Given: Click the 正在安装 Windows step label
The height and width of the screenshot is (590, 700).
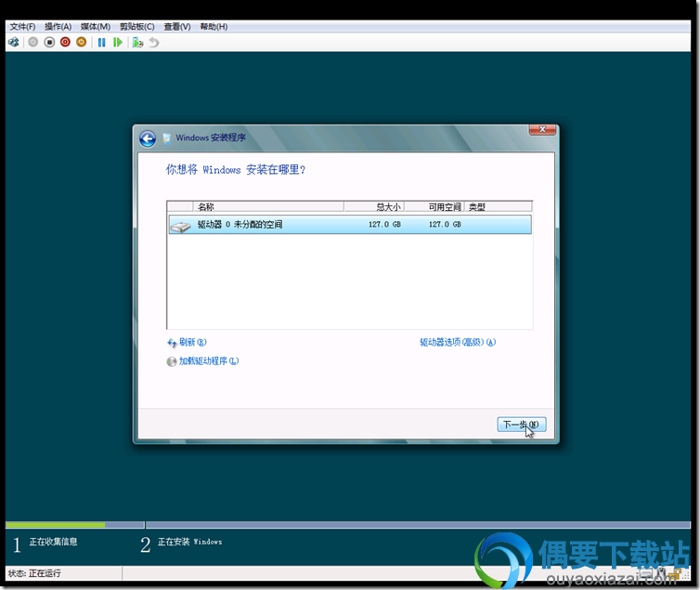Looking at the screenshot, I should 189,542.
